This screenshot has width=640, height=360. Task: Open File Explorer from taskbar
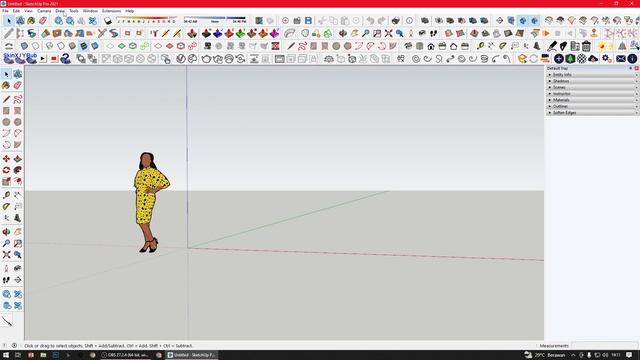click(x=43, y=355)
